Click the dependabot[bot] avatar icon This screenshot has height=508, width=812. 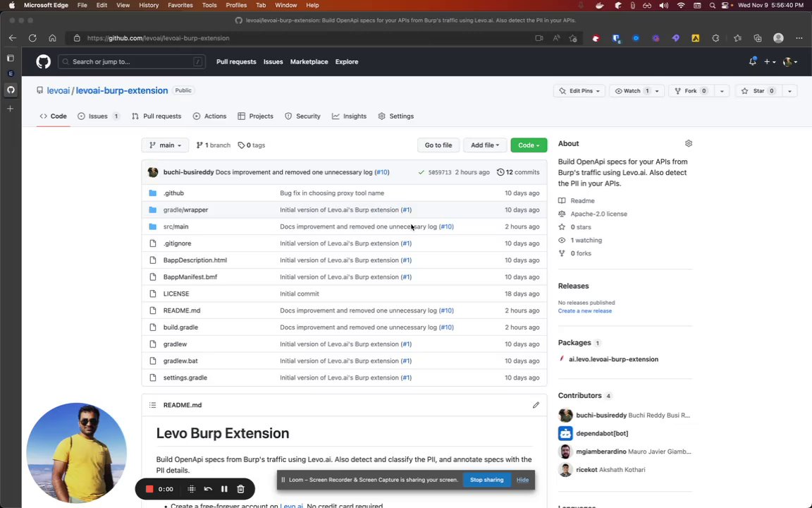(x=565, y=433)
